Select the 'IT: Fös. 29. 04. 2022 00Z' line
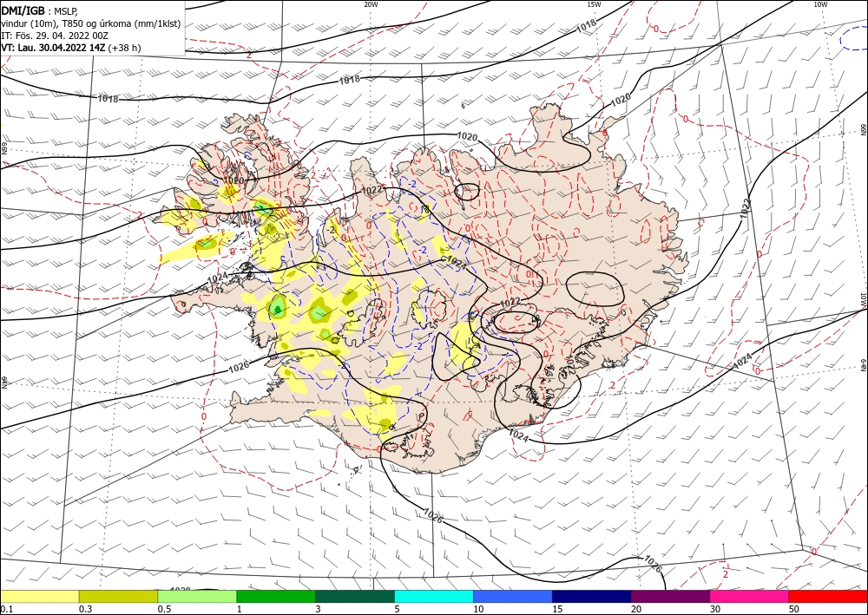The image size is (868, 615). point(54,36)
